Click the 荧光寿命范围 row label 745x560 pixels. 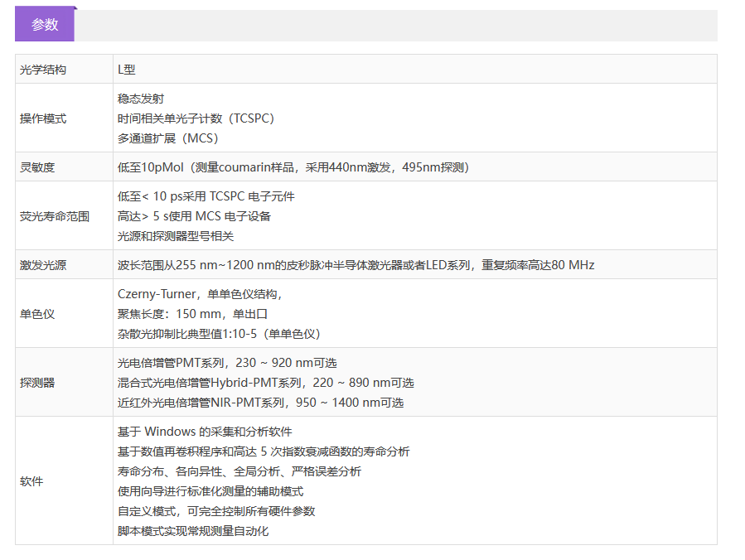[x=55, y=216]
